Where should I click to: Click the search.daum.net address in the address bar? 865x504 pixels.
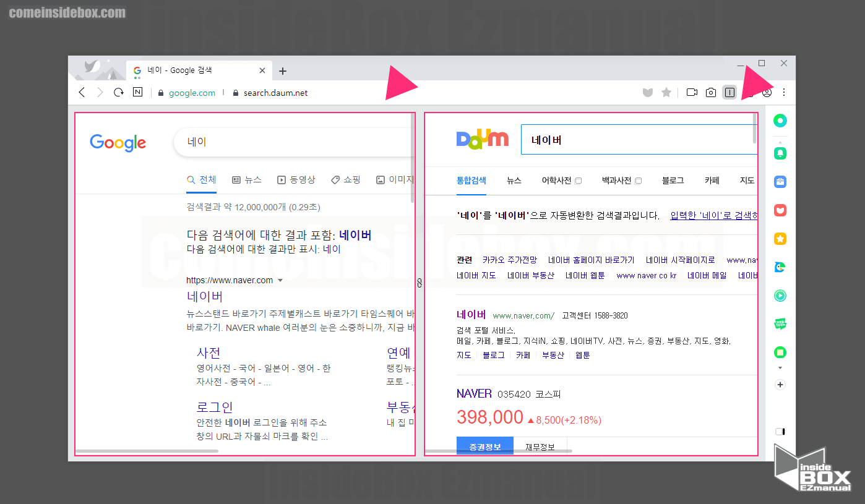point(275,93)
